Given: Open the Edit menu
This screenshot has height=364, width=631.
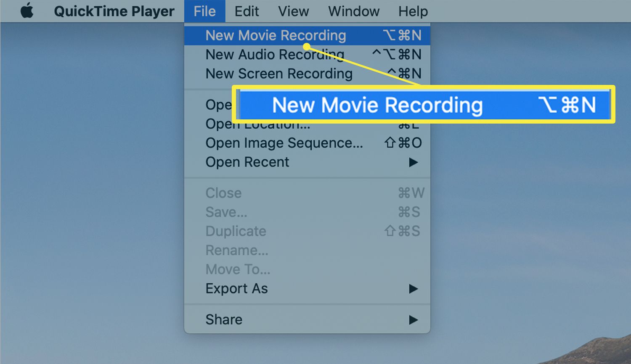Looking at the screenshot, I should point(247,11).
